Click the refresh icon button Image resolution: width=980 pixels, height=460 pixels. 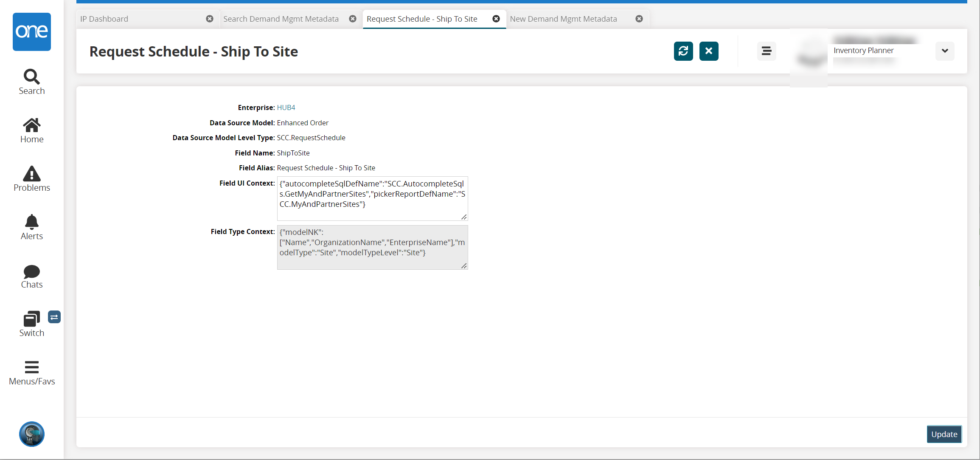tap(683, 51)
